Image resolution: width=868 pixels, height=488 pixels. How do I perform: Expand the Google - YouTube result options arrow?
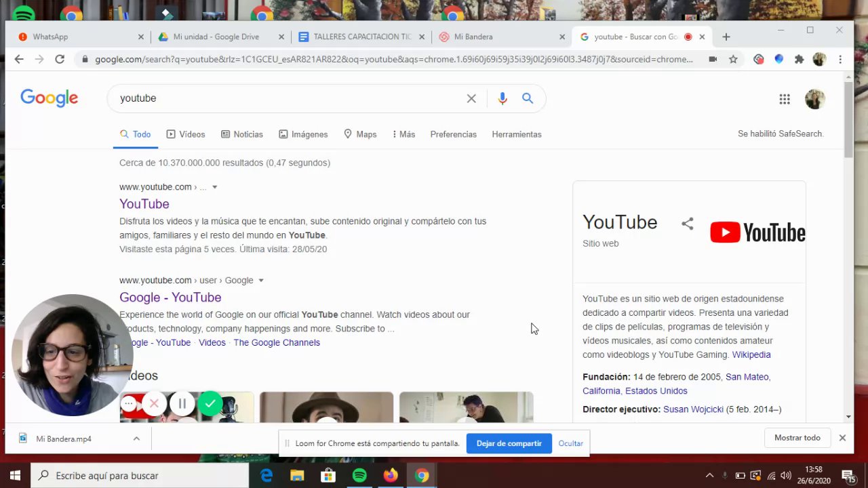[x=260, y=281]
